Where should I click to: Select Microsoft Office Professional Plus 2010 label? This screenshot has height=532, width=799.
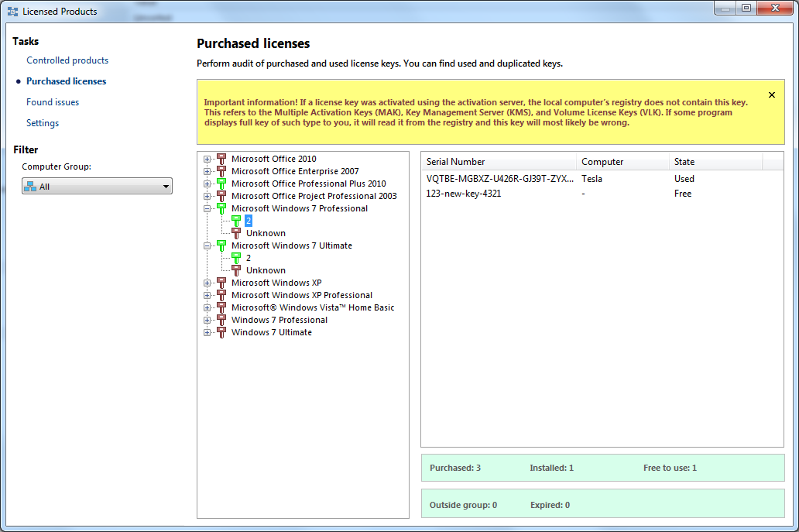(309, 184)
